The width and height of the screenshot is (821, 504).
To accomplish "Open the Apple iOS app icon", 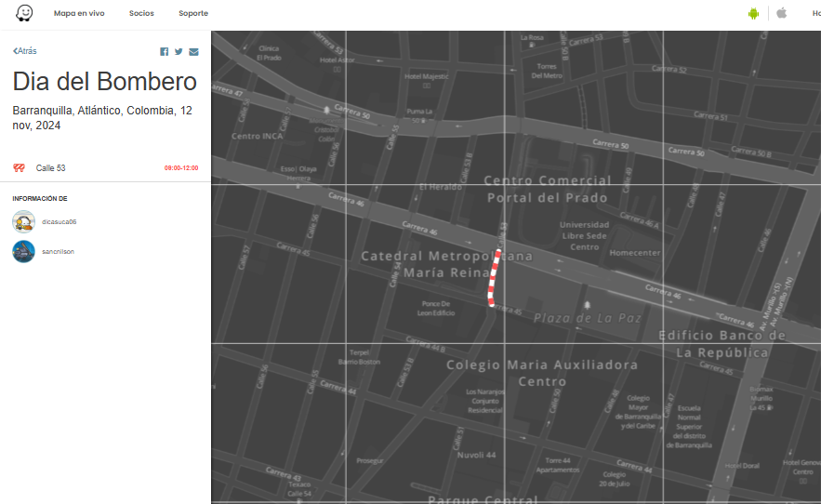I will [782, 13].
